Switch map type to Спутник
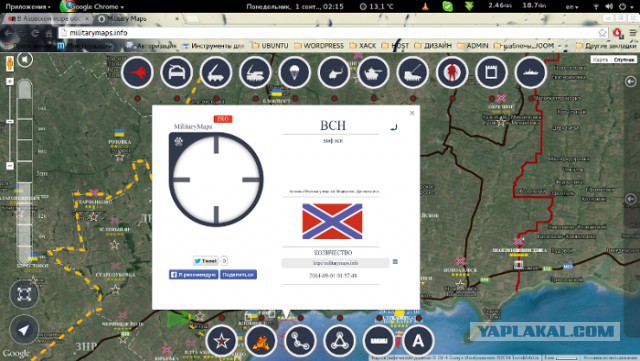640x361 pixels. pos(623,60)
